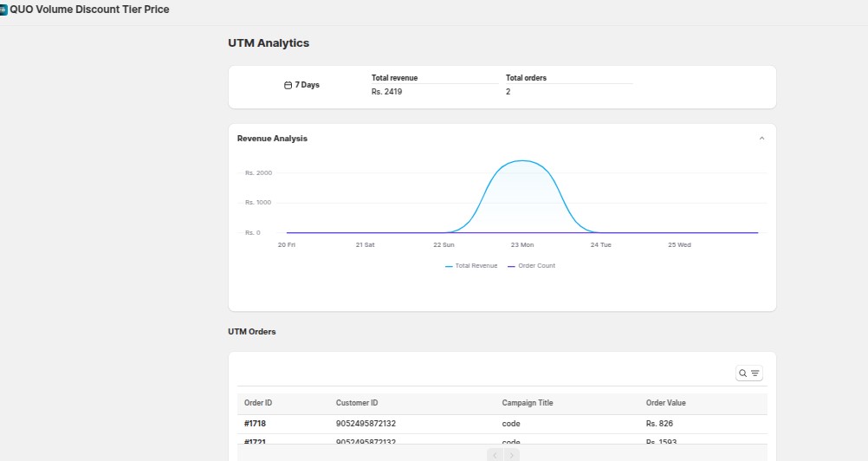Click the 23 Mon point on chart axis

521,245
